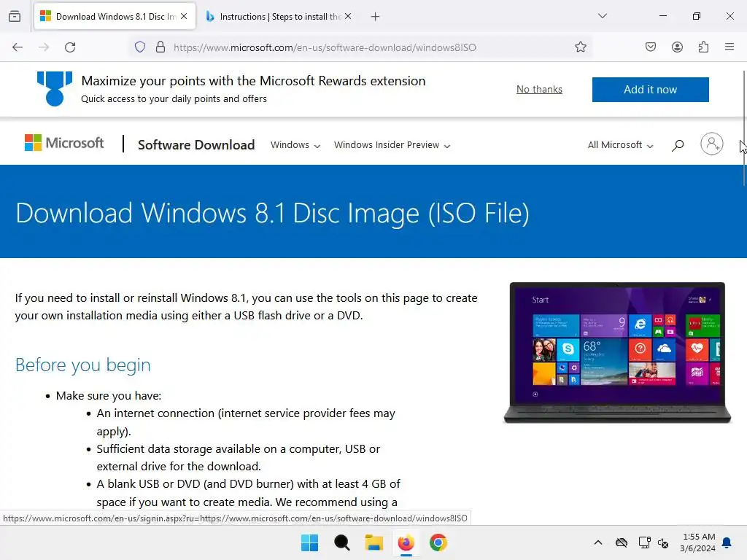Image resolution: width=747 pixels, height=560 pixels.
Task: Open the Firefox hamburger application menu
Action: pos(729,47)
